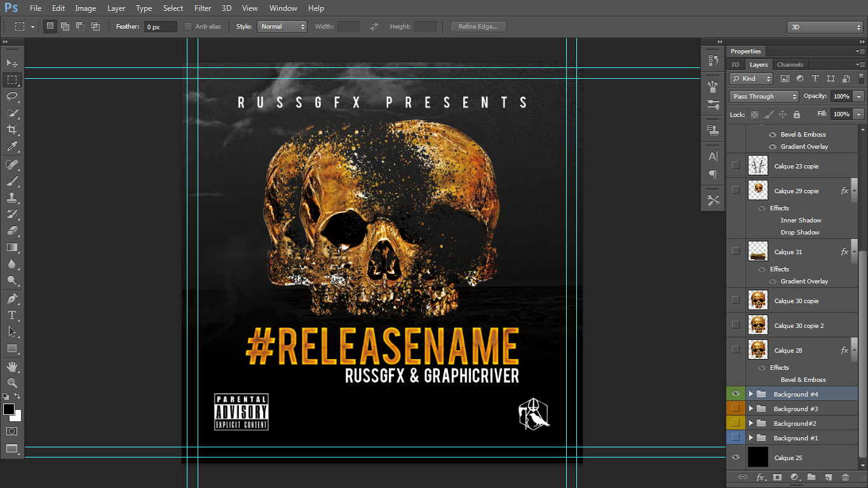Screen dimensions: 868x488
Task: Select the Lasso tool
Action: [x=12, y=96]
